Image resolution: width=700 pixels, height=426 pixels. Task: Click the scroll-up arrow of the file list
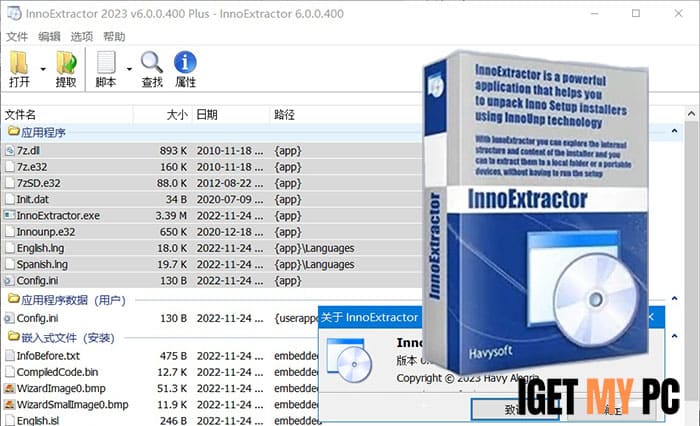(x=691, y=113)
